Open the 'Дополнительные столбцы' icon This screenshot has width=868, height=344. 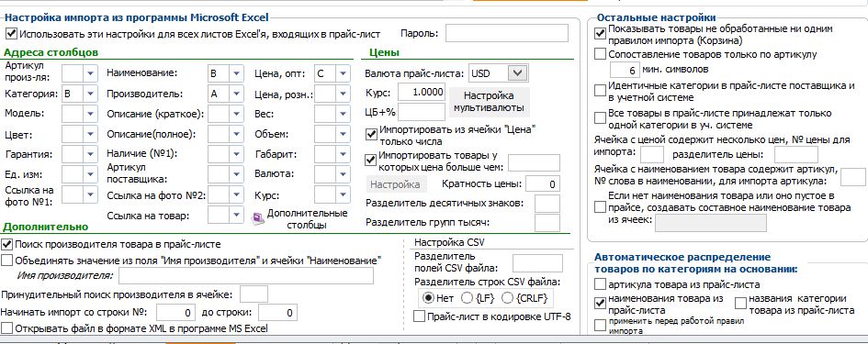coord(258,219)
